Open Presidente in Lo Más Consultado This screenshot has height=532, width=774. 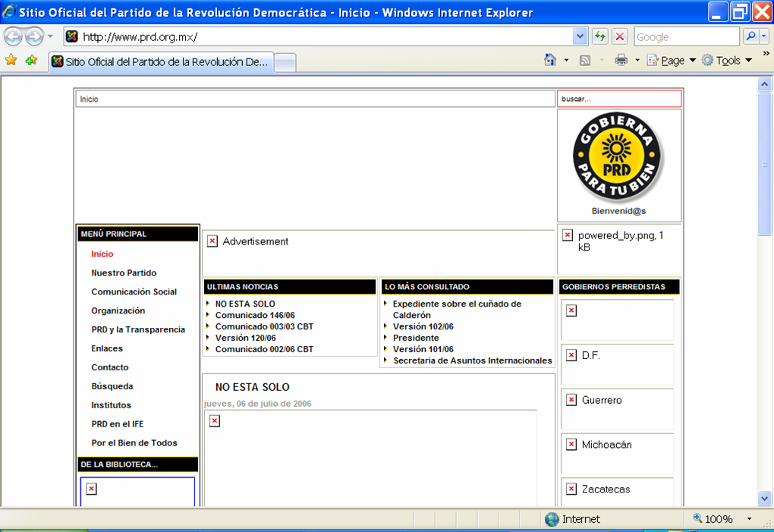click(x=416, y=338)
